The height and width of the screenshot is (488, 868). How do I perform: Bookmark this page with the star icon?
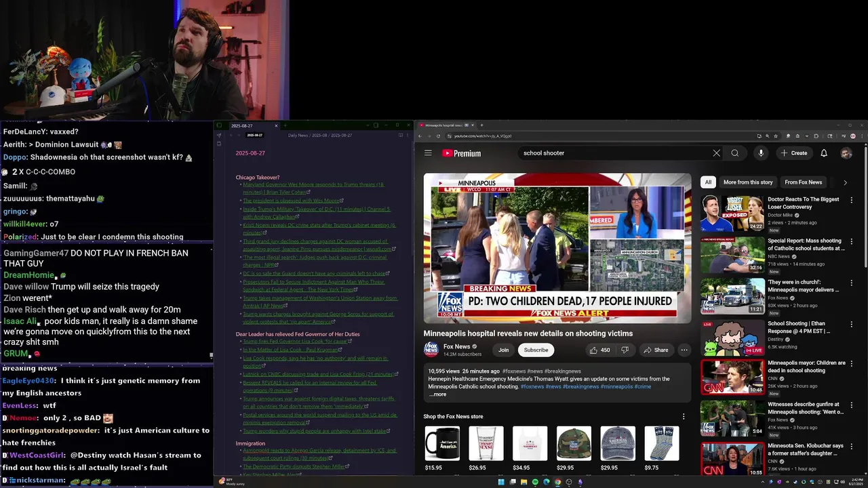776,136
